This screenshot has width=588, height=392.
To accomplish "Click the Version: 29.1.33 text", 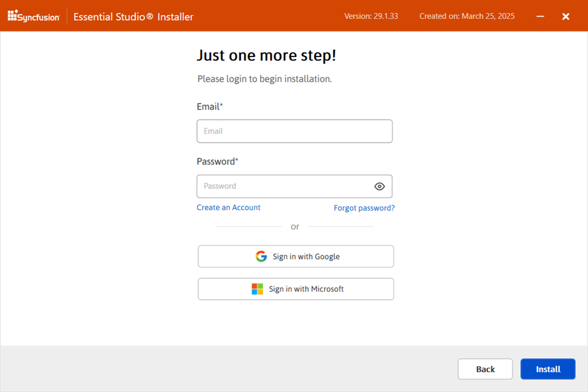I will [371, 16].
